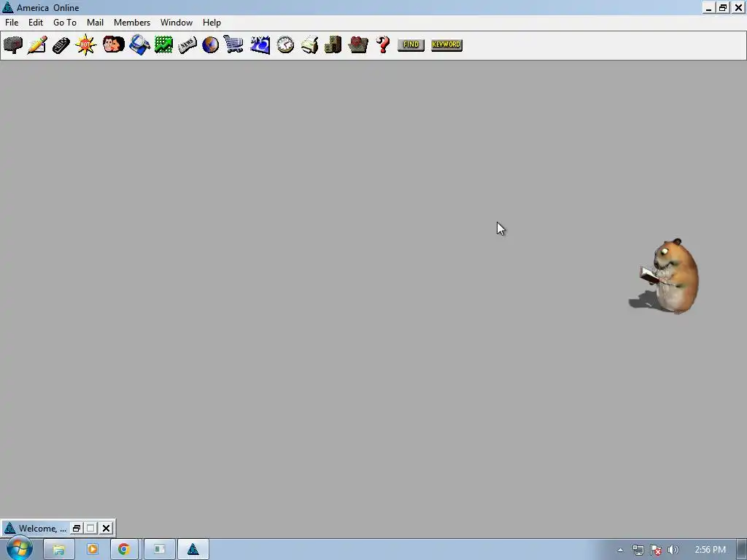Open the Edit menu

click(36, 23)
